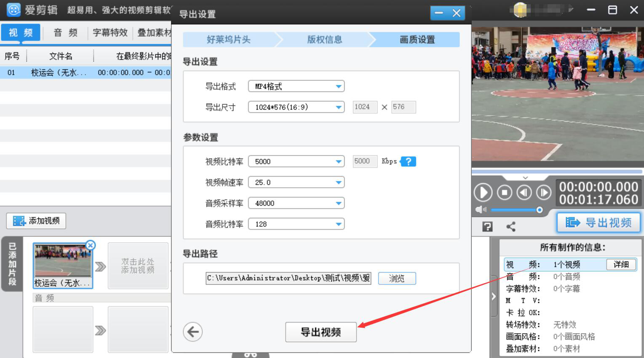Expand the 视频比特率 dropdown

click(297, 161)
